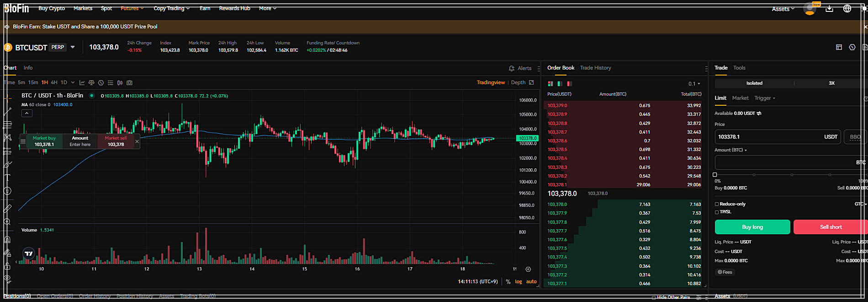The height and width of the screenshot is (302, 868).
Task: Open the Fees button
Action: click(x=725, y=272)
